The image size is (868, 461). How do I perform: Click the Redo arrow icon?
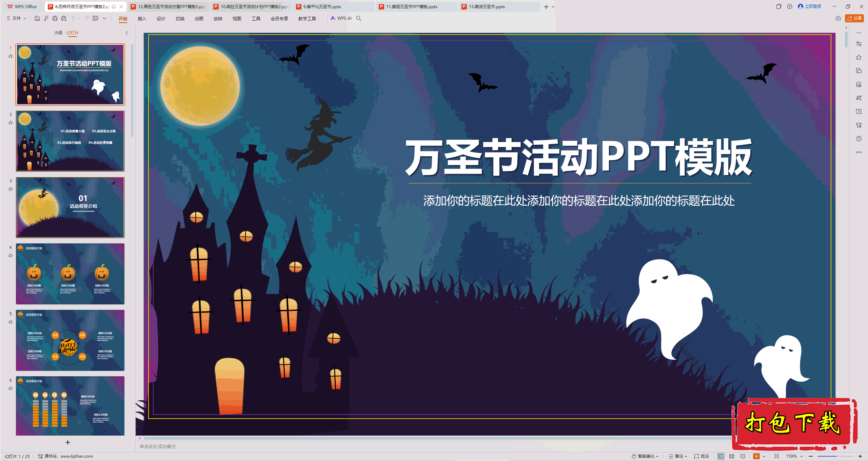[87, 18]
